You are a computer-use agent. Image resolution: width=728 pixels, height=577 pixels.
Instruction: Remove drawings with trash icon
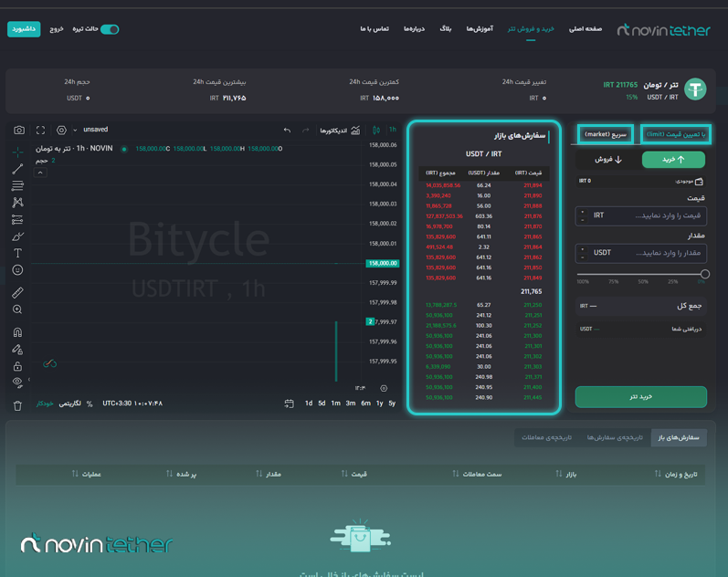17,405
